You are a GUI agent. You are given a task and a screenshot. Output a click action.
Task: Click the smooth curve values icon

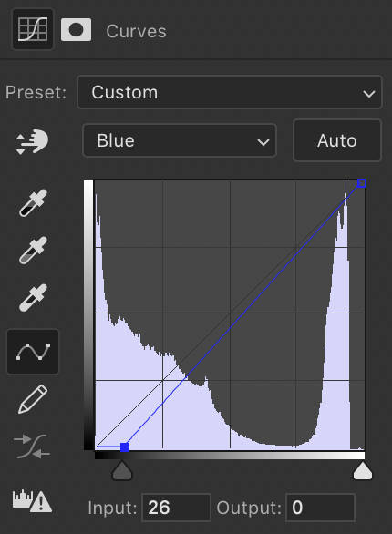pos(32,447)
